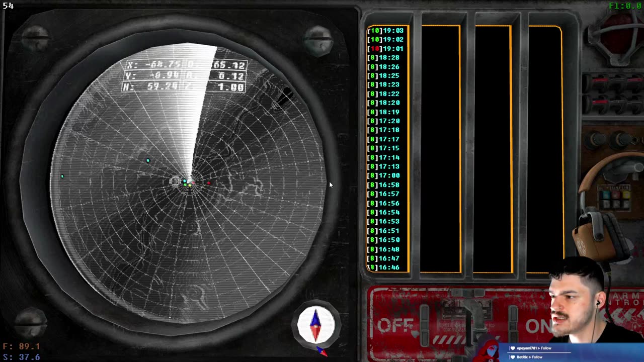Select signal entry [8]17:00
The height and width of the screenshot is (362, 644).
point(384,175)
